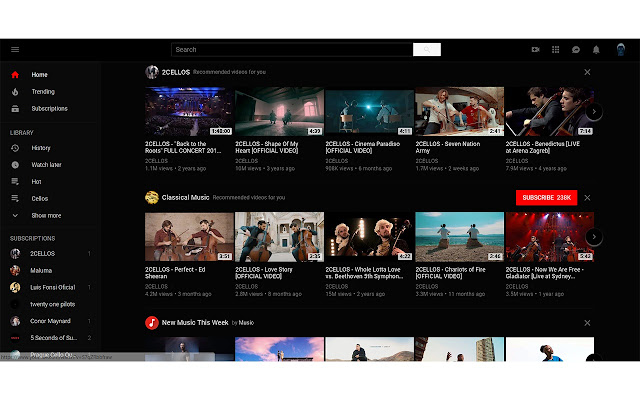Play Cinema Paradiso video thumbnail

[369, 111]
